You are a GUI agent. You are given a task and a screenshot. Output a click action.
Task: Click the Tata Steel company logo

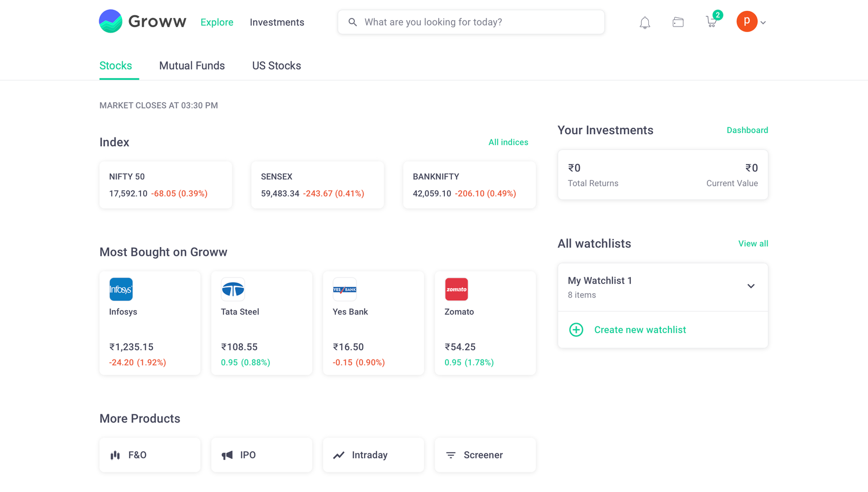click(233, 289)
